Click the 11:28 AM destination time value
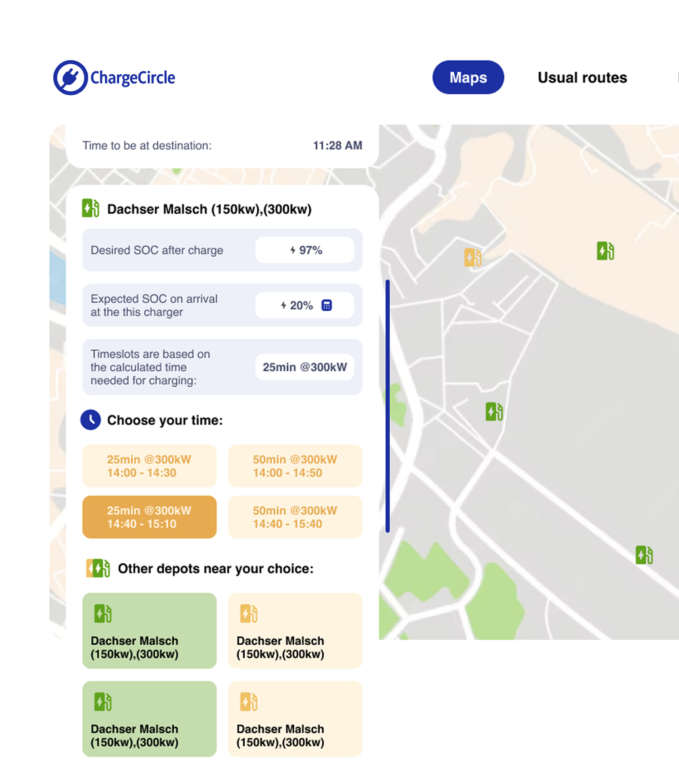Screen dimensions: 679x784 pyautogui.click(x=337, y=145)
